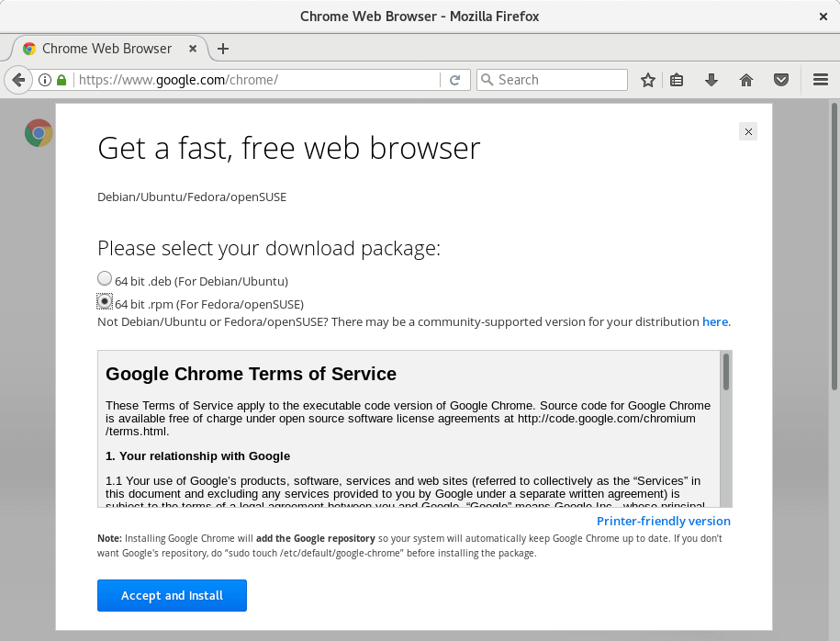Show site information icon in address bar
Viewport: 840px width, 641px height.
point(45,80)
